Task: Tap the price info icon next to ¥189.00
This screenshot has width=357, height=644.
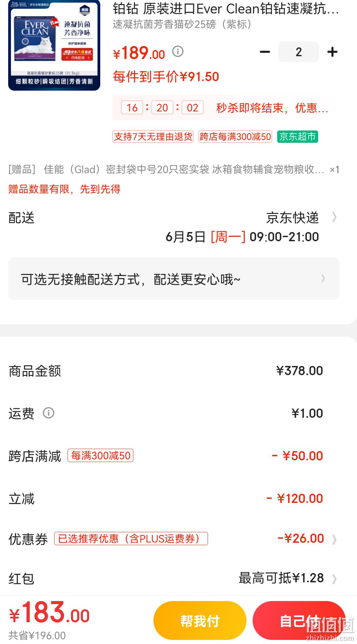Action: click(x=178, y=52)
